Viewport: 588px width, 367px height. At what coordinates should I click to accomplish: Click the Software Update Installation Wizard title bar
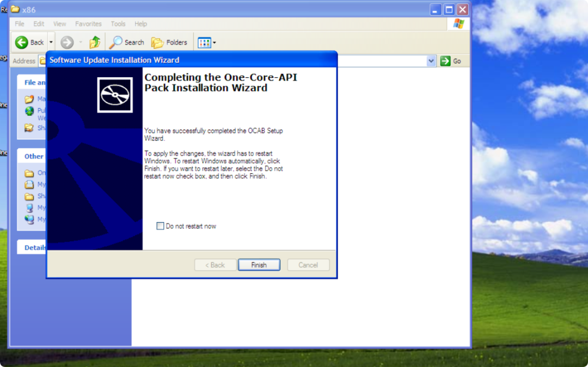click(x=191, y=59)
